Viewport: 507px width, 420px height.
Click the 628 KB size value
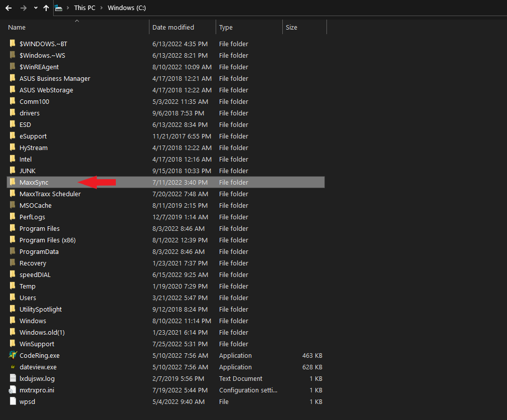coord(312,367)
